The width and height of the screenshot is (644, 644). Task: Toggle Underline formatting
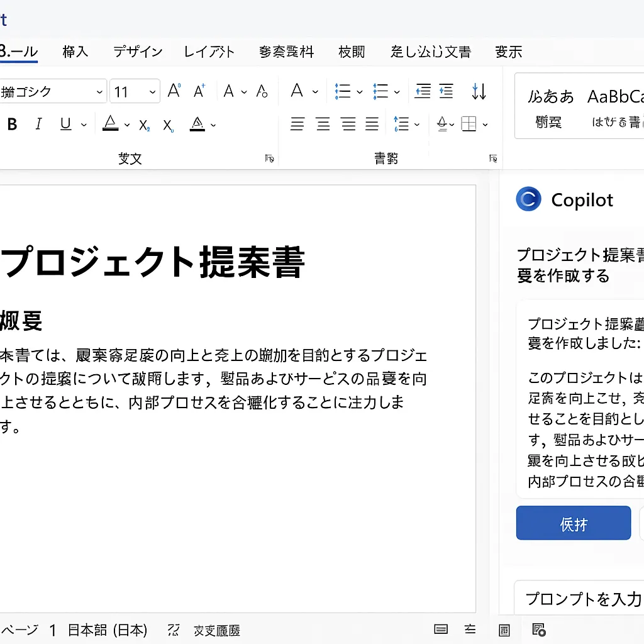(x=65, y=125)
